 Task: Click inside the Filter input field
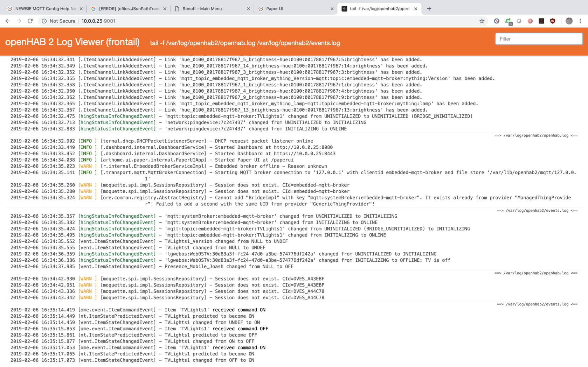[x=538, y=39]
